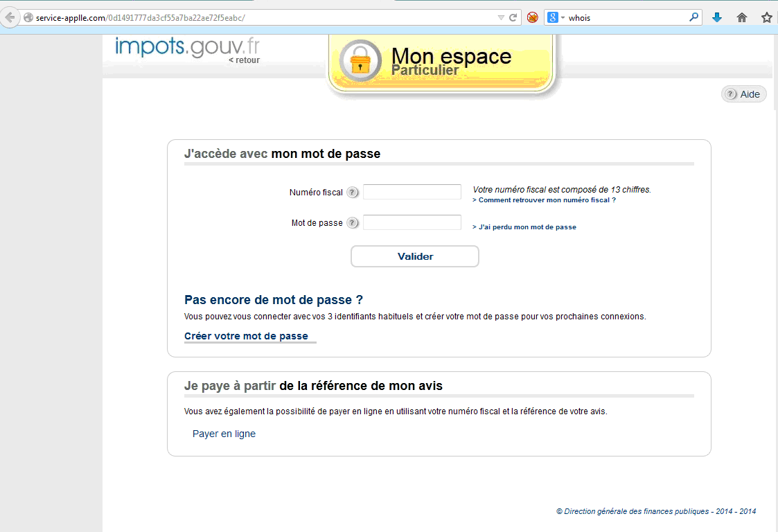The image size is (778, 532).
Task: Click 'J'accède avec mon mot de passe' heading
Action: point(283,154)
